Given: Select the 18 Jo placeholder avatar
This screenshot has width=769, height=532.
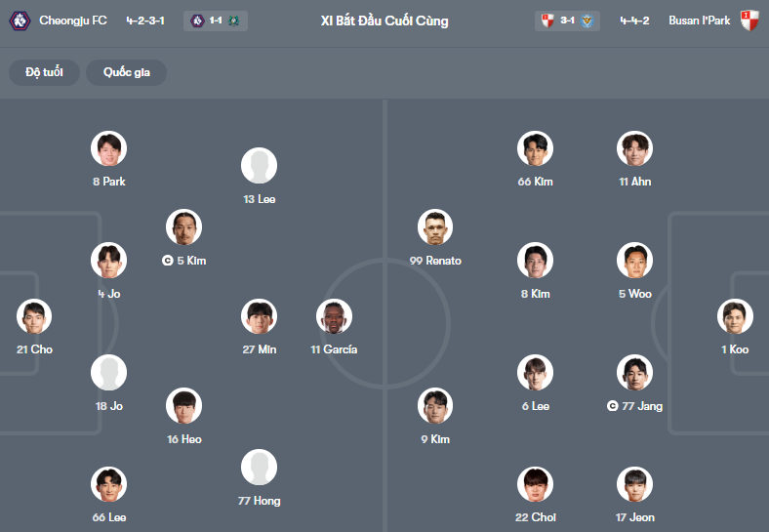Looking at the screenshot, I should click(109, 373).
